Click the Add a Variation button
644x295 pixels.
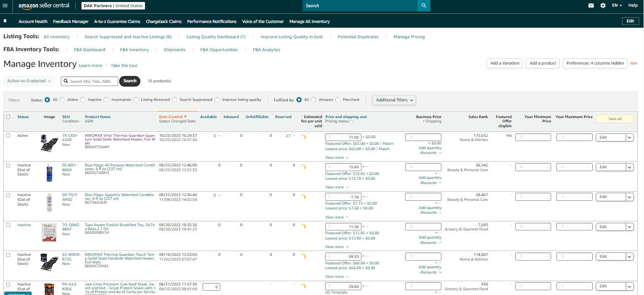tap(505, 63)
